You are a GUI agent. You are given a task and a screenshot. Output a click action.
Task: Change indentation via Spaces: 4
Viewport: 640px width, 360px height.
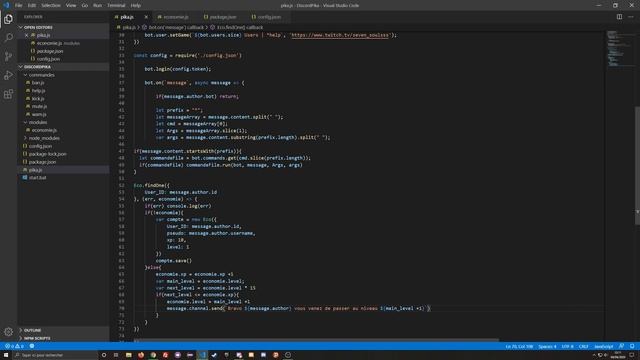point(547,346)
